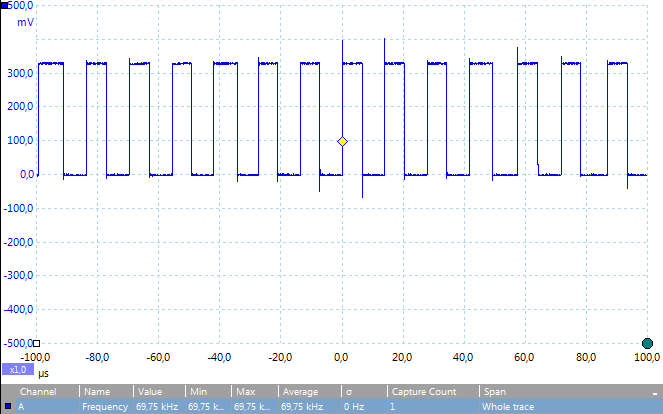This screenshot has width=663, height=414.
Task: Click the -100,0 voltage axis label
Action: point(18,208)
